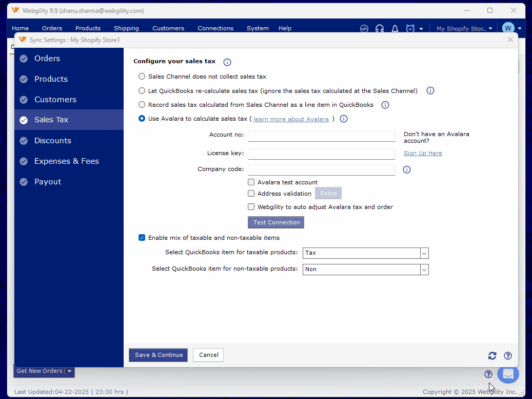Open the My Shopify Store selector dropdown

pyautogui.click(x=464, y=29)
